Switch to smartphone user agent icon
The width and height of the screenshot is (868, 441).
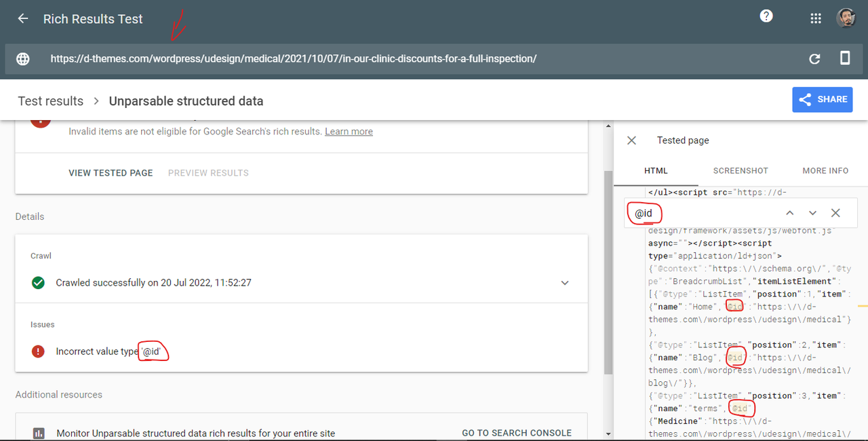click(845, 58)
